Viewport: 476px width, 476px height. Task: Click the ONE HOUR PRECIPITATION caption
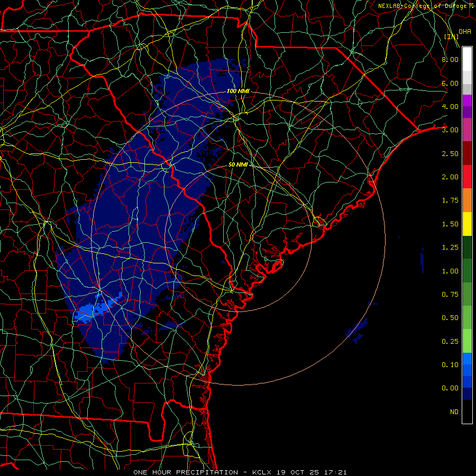[186, 472]
